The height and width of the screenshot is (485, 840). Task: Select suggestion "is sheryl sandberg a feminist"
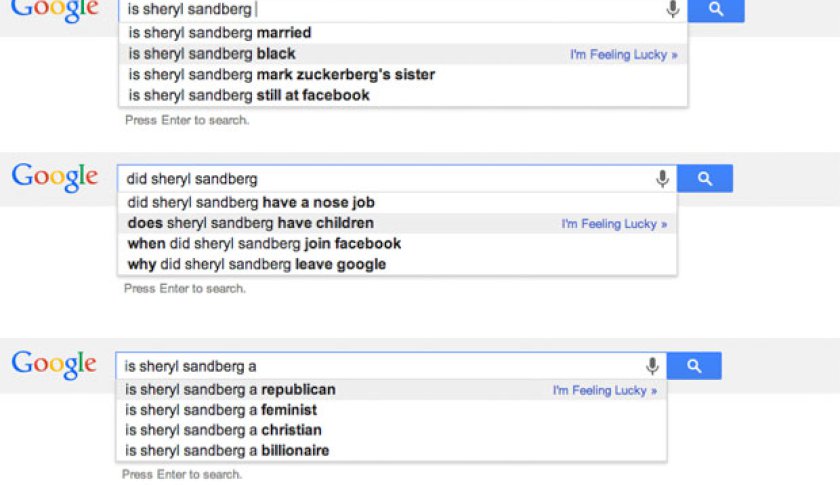pos(220,410)
